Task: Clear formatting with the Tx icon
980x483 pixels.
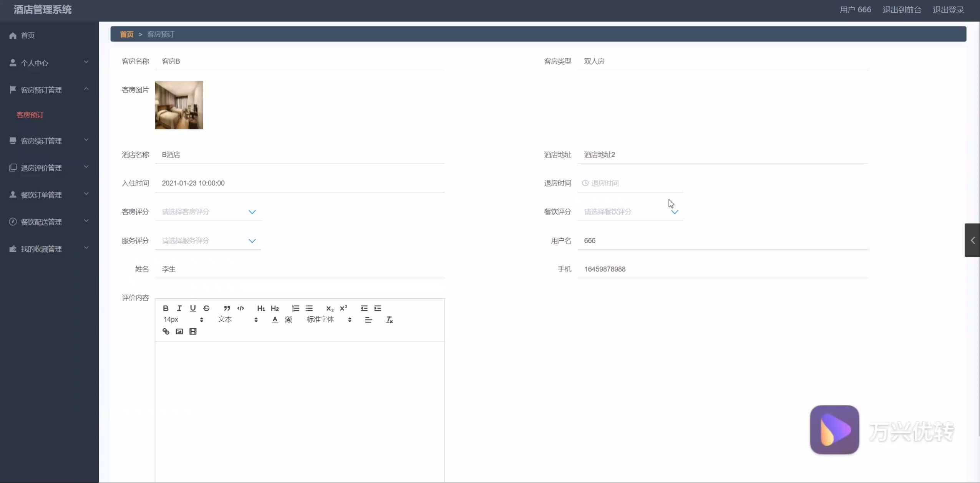Action: (389, 319)
